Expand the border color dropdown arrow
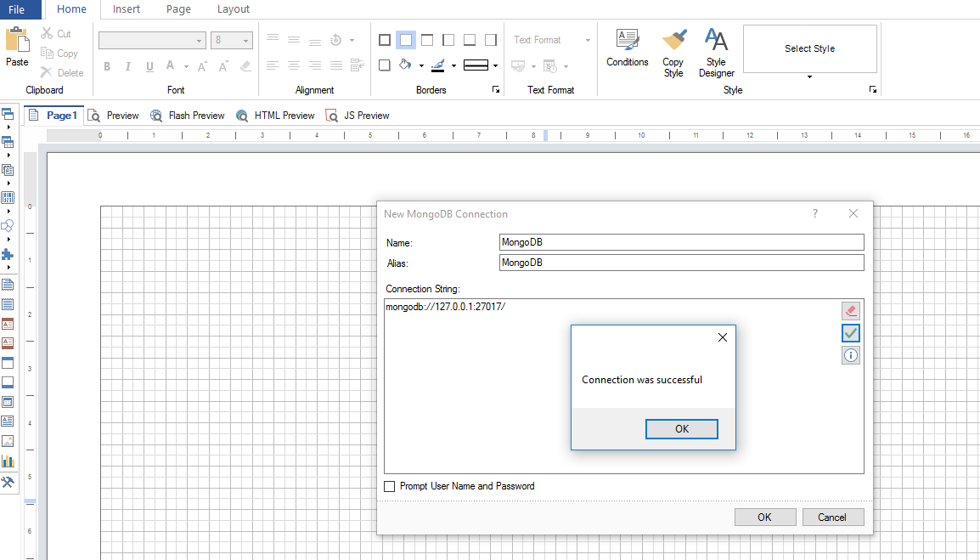Image resolution: width=980 pixels, height=560 pixels. point(453,65)
